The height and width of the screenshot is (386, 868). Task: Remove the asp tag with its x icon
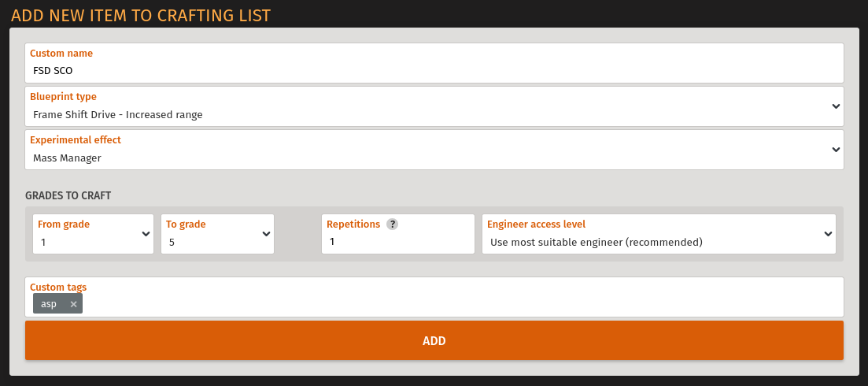click(x=74, y=304)
